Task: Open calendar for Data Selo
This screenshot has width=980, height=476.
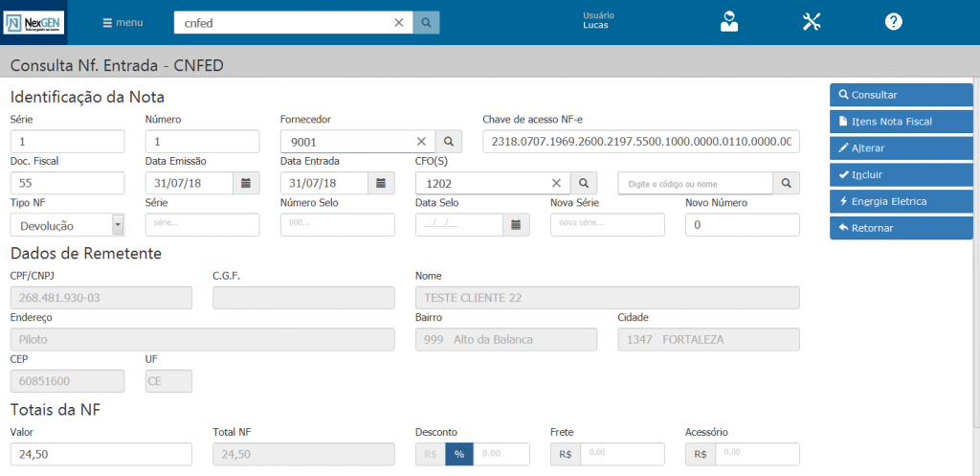Action: click(516, 225)
